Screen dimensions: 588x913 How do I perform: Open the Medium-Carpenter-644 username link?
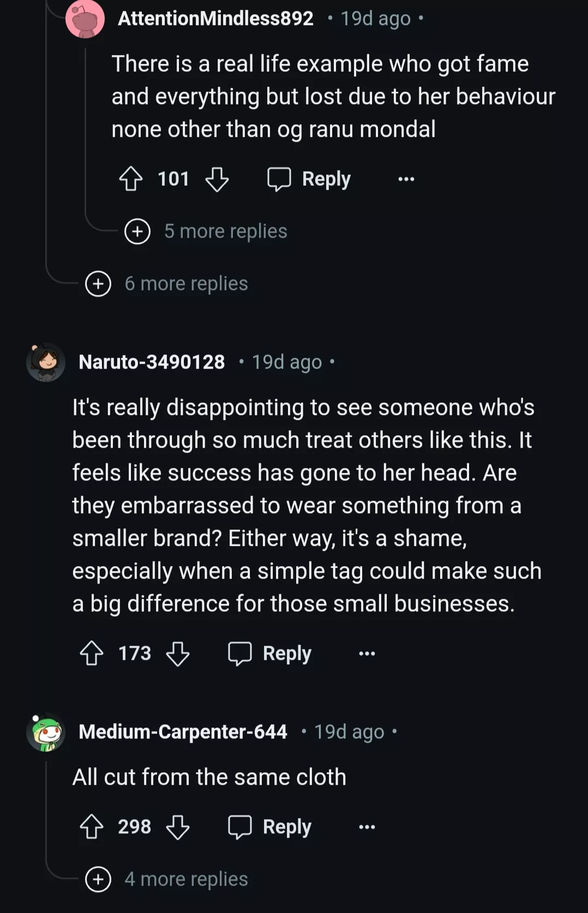[x=183, y=731]
